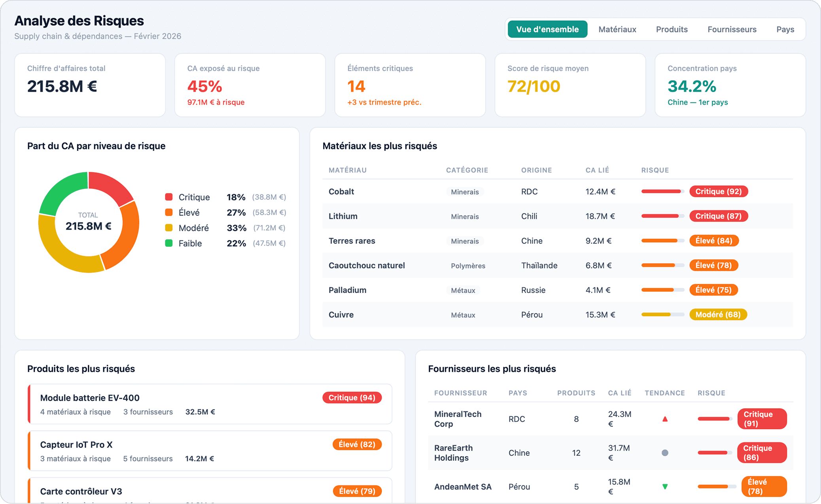Image resolution: width=821 pixels, height=504 pixels.
Task: Click the Polymères tag for Caoutchouc naturel
Action: click(x=468, y=266)
